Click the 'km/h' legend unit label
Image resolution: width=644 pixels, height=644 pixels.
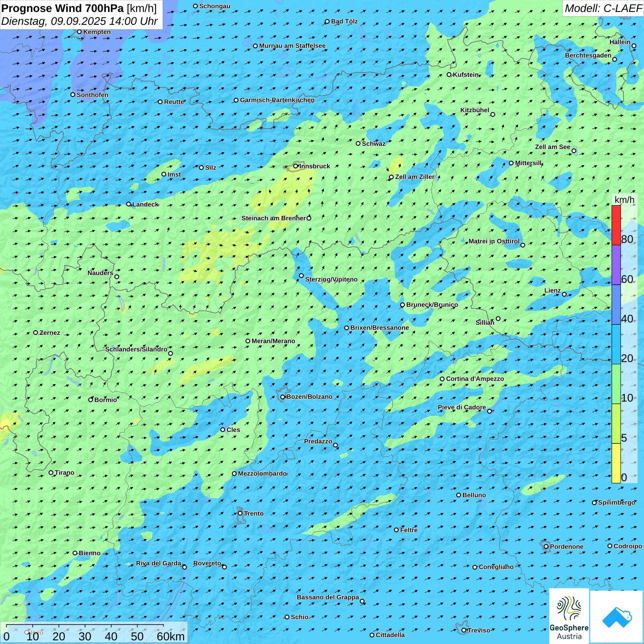click(x=625, y=200)
